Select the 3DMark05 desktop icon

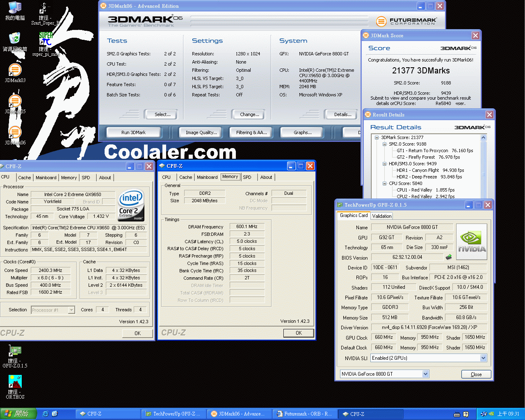pyautogui.click(x=15, y=104)
